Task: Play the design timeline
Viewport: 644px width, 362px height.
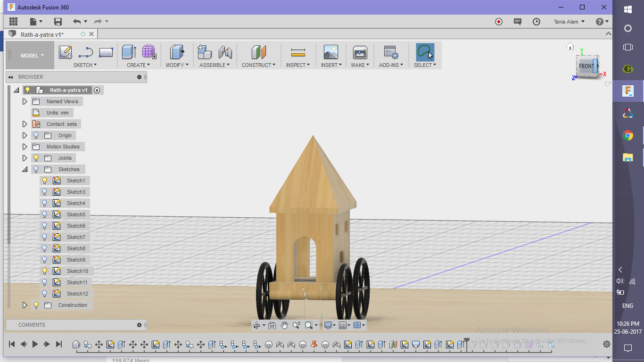Action: (35, 345)
